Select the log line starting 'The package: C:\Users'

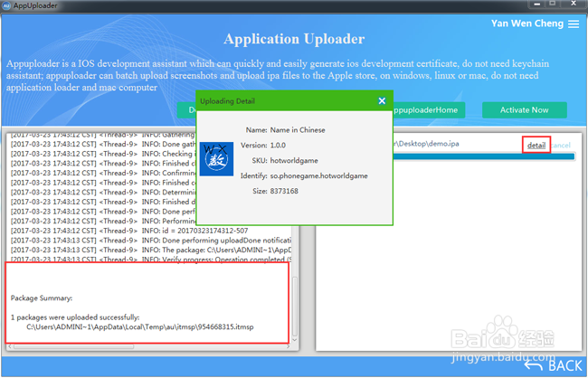(x=151, y=250)
